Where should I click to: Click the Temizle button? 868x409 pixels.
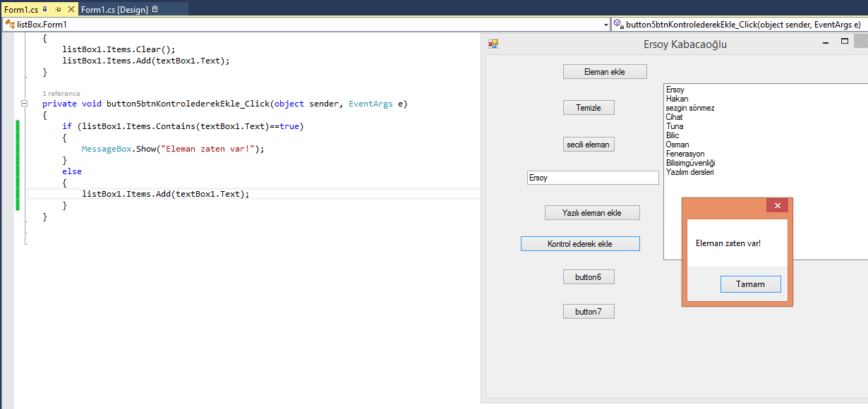[589, 108]
